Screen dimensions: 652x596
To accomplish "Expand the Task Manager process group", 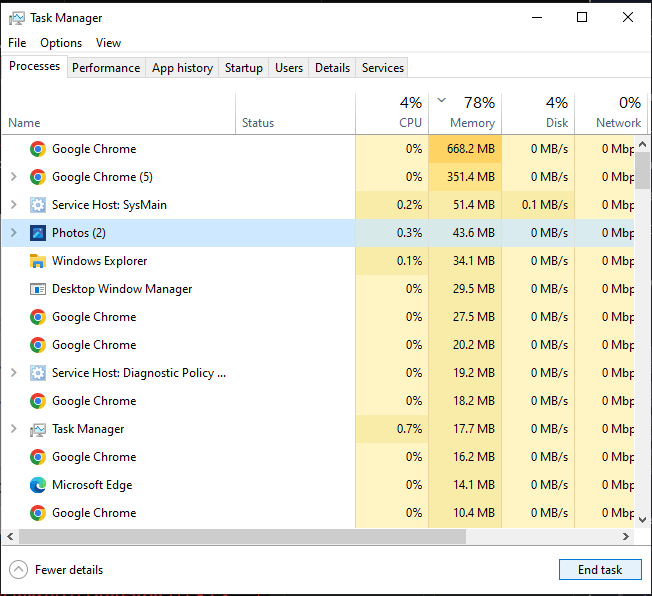I will coord(14,428).
